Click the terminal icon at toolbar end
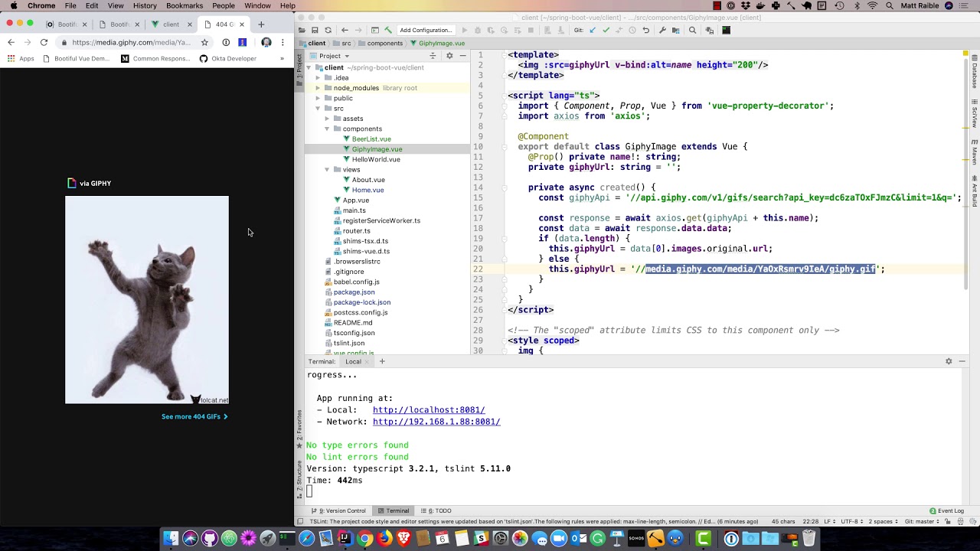 (726, 31)
